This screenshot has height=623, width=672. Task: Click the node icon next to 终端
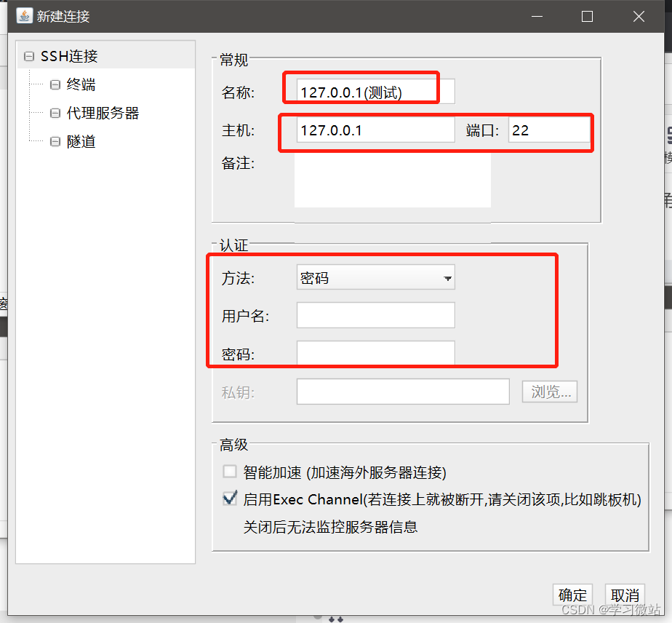pyautogui.click(x=55, y=84)
